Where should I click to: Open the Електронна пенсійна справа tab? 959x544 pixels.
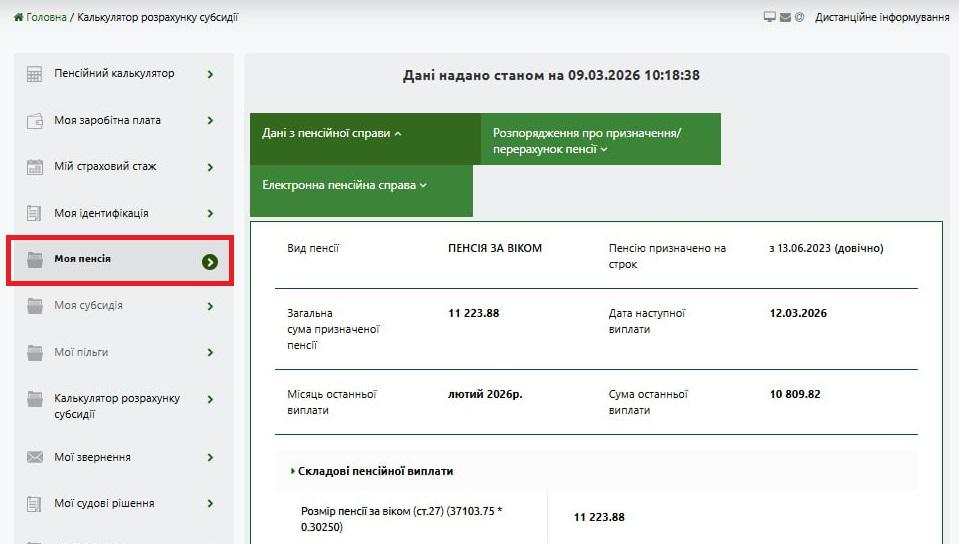coord(345,185)
